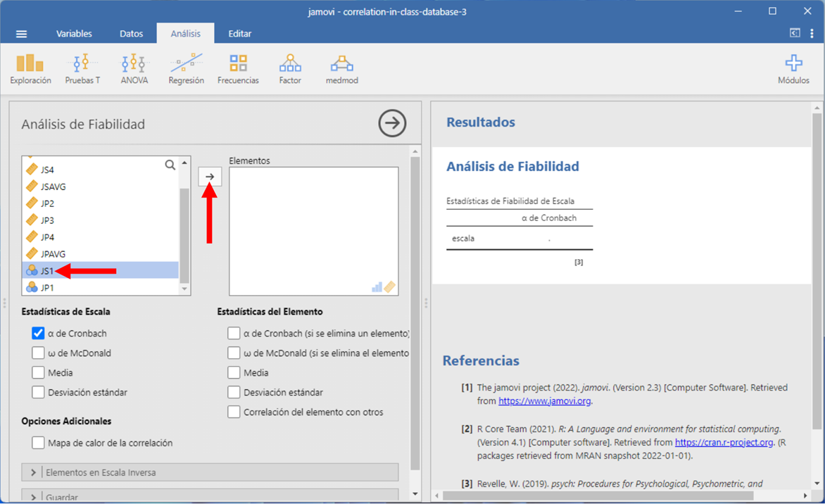Screen dimensions: 825x504
Task: Move selected variable to Elementos with arrow
Action: 210,177
